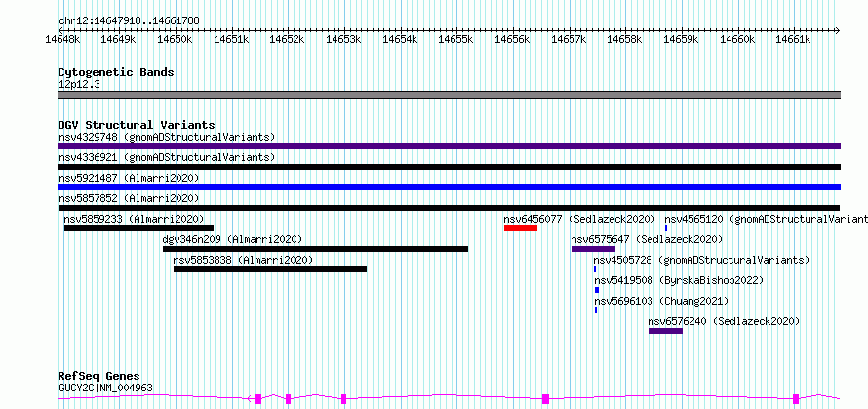
Task: Open the nsv5921487 (Almarri2020) label
Action: click(x=129, y=178)
